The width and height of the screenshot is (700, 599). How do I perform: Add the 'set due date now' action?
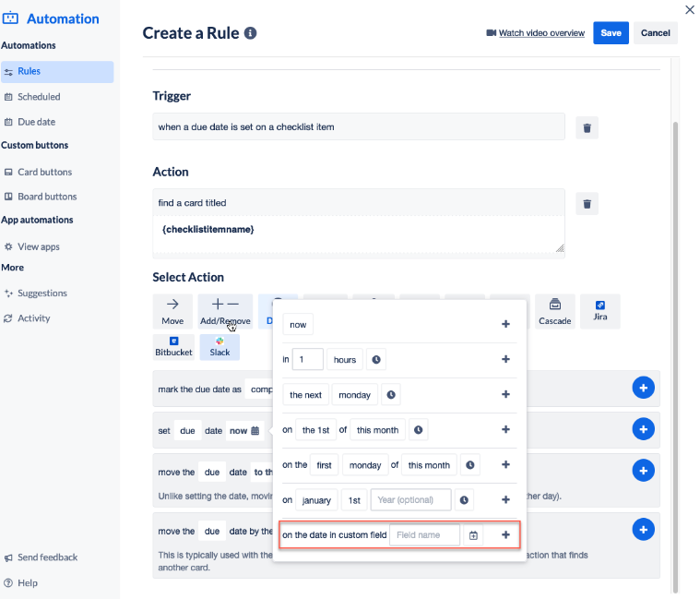(644, 429)
